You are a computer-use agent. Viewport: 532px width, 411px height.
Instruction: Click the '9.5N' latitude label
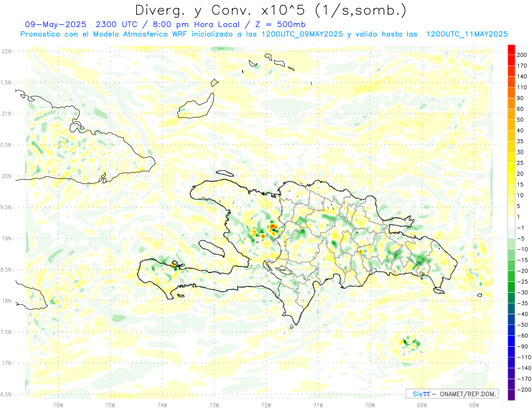click(x=7, y=207)
